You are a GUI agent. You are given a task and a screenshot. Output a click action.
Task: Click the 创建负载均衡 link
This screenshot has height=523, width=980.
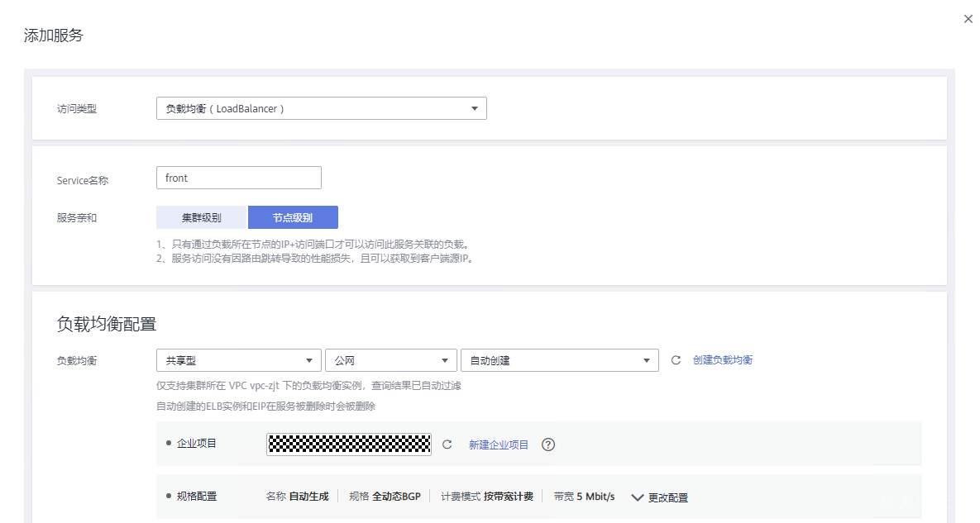coord(723,360)
